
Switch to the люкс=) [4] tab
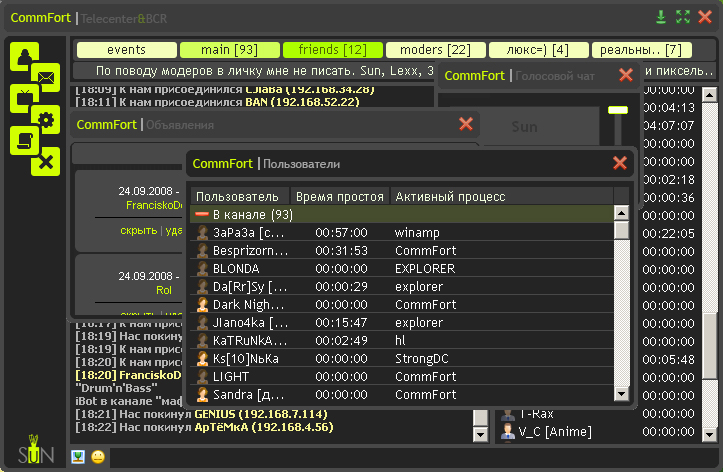click(x=539, y=50)
